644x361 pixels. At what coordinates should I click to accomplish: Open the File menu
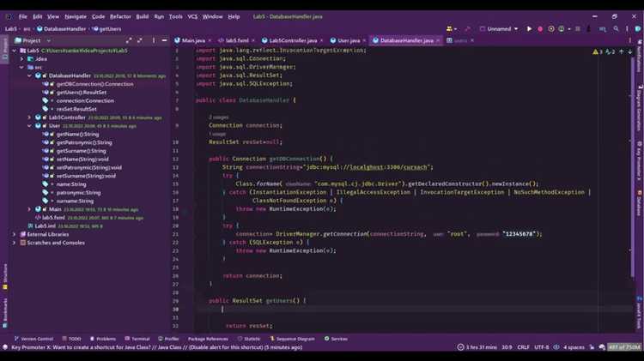22,17
